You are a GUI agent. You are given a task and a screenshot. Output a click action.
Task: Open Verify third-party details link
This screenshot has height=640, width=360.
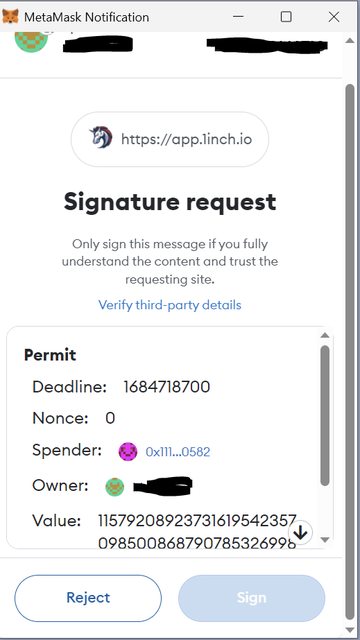[170, 305]
